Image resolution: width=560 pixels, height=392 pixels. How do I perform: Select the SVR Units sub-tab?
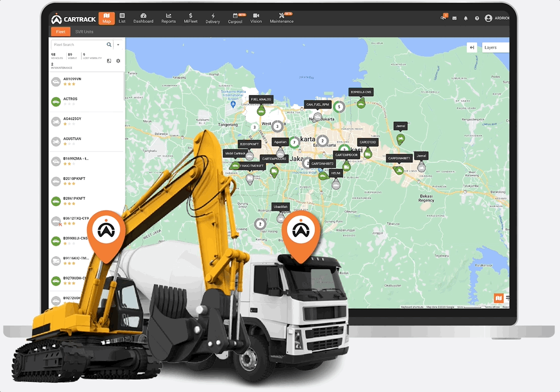point(84,32)
